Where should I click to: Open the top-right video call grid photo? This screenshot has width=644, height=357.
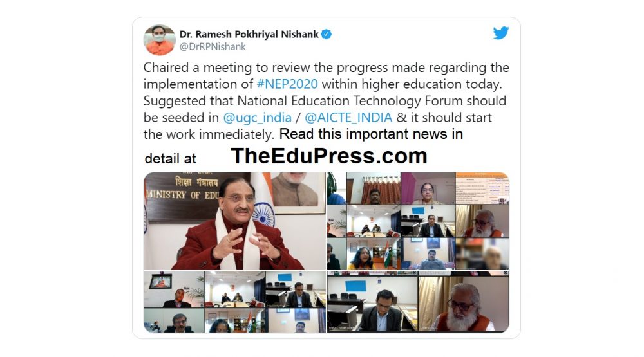[418, 221]
